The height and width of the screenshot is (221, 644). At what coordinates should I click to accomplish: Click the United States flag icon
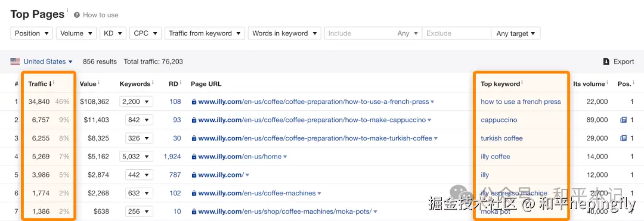(15, 61)
